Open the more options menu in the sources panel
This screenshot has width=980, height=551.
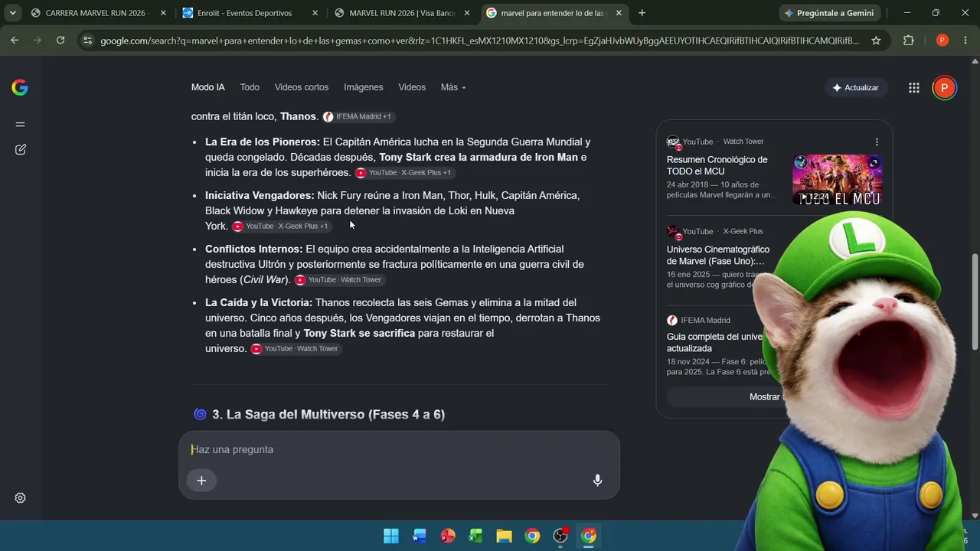coord(877,142)
